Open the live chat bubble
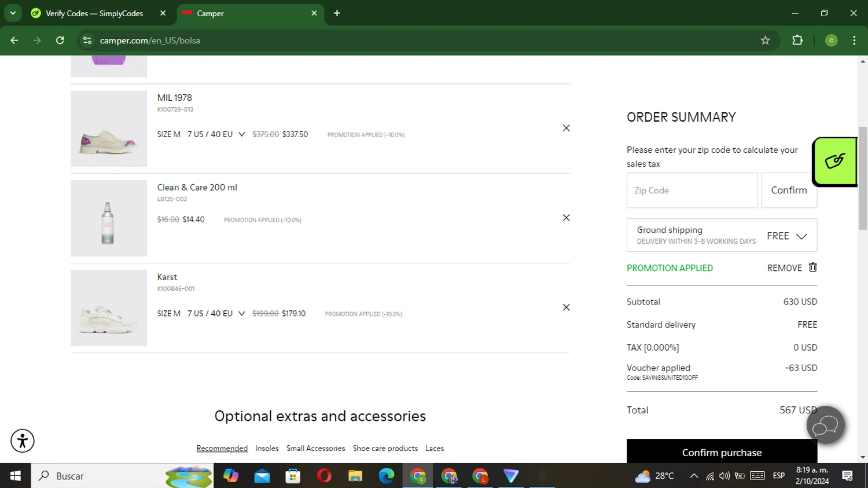This screenshot has height=488, width=868. point(826,425)
